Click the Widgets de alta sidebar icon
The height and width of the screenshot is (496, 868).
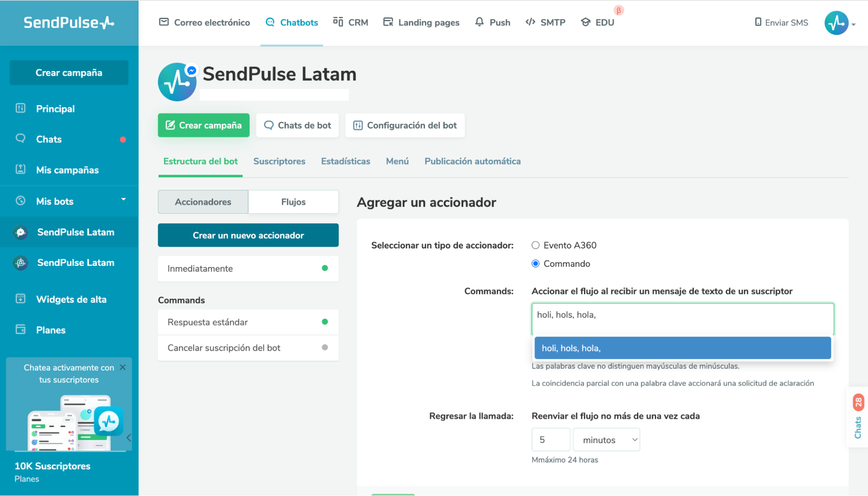pos(20,299)
